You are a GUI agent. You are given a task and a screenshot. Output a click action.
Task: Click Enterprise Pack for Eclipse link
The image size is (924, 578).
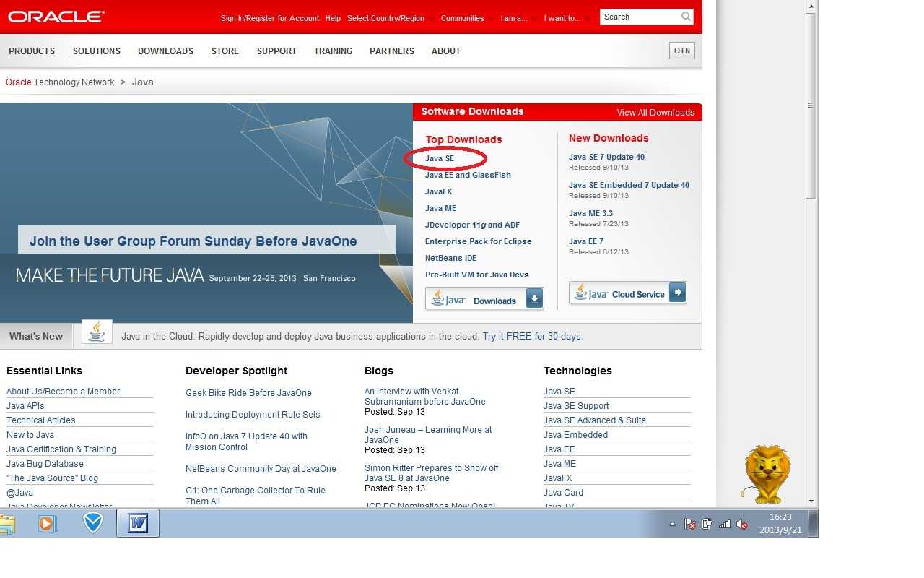[479, 241]
